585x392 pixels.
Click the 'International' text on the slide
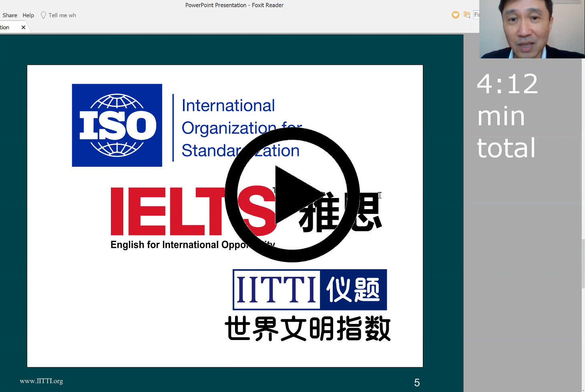click(228, 106)
